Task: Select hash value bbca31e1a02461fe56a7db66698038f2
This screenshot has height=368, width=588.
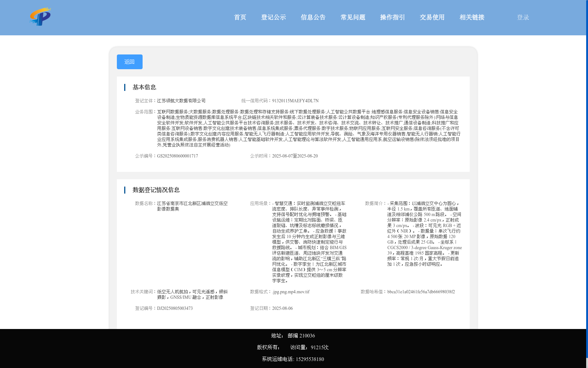Action: (421, 292)
